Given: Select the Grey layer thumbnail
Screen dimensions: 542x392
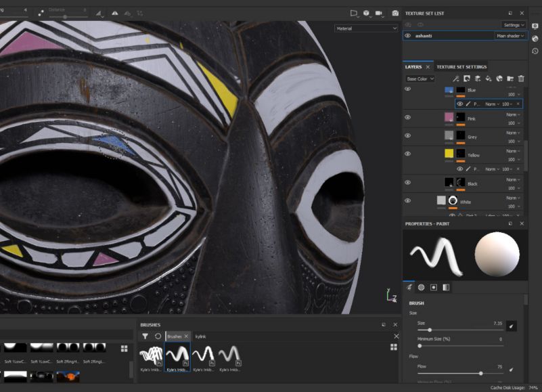Looking at the screenshot, I should point(449,135).
